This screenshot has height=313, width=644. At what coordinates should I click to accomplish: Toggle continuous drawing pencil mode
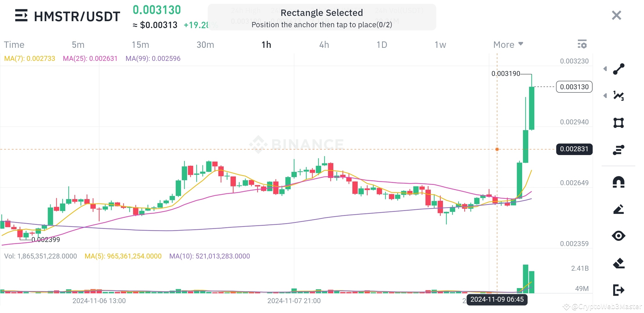[618, 209]
